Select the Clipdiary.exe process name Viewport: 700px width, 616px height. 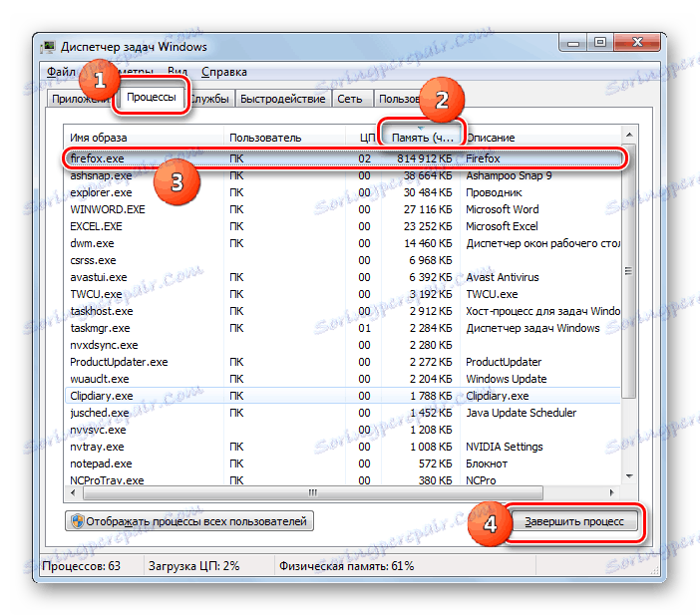(x=102, y=396)
